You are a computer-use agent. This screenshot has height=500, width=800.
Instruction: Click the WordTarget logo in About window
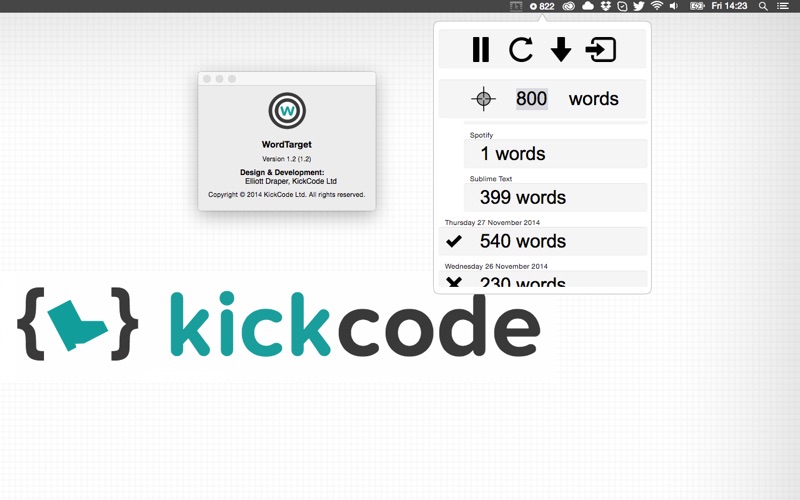(x=287, y=110)
